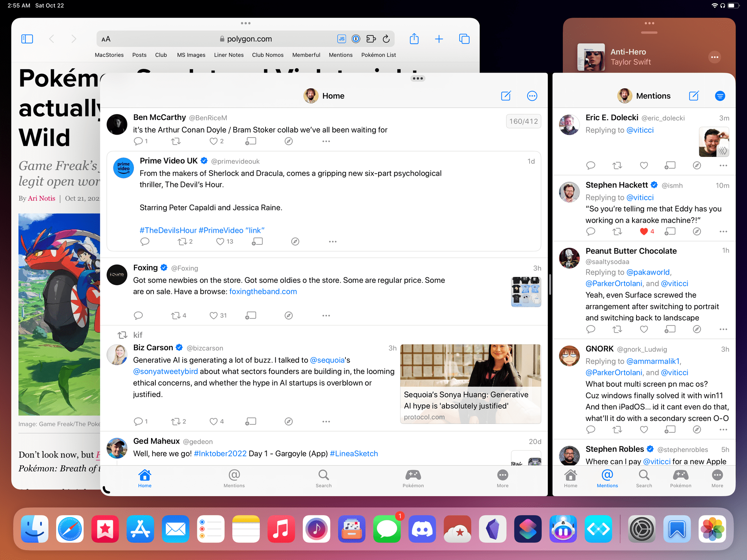
Task: Open More tab in Home window
Action: click(x=503, y=479)
